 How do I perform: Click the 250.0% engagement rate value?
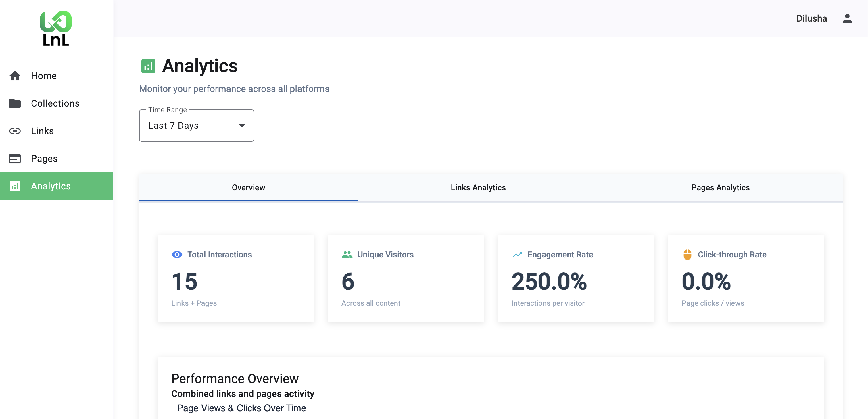(x=549, y=281)
